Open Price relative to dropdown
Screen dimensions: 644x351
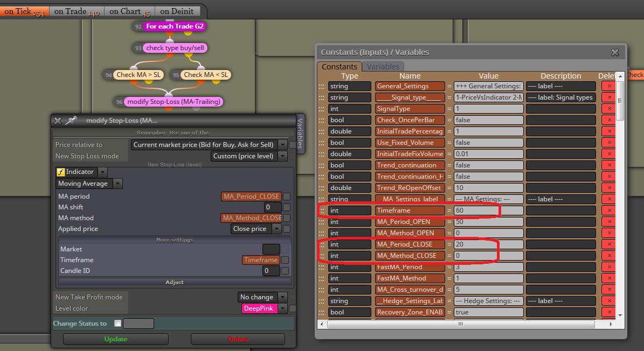pyautogui.click(x=282, y=145)
